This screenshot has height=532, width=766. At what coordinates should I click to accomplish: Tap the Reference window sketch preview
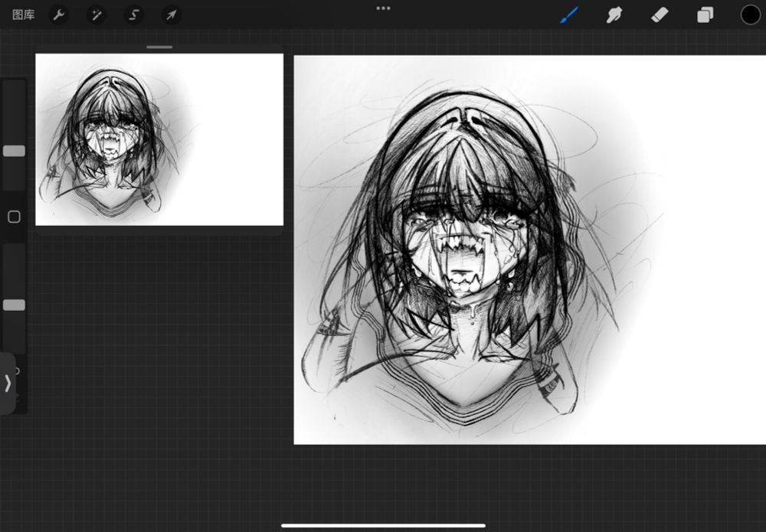point(159,139)
